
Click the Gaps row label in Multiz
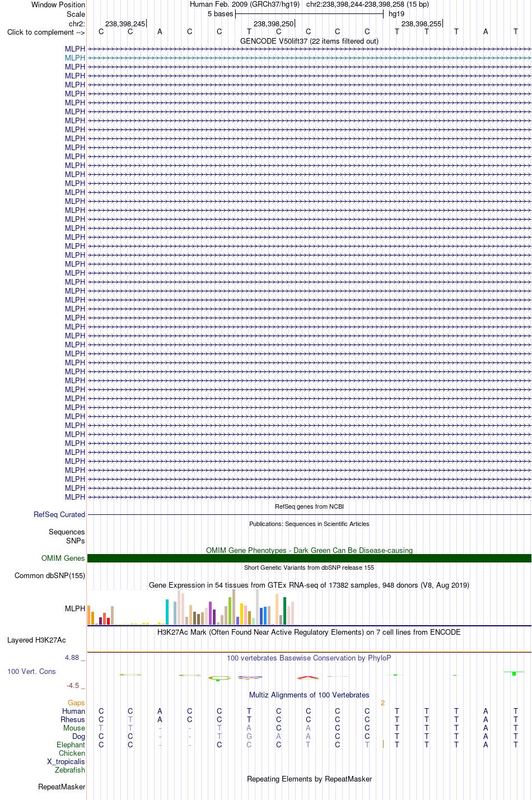[76, 703]
